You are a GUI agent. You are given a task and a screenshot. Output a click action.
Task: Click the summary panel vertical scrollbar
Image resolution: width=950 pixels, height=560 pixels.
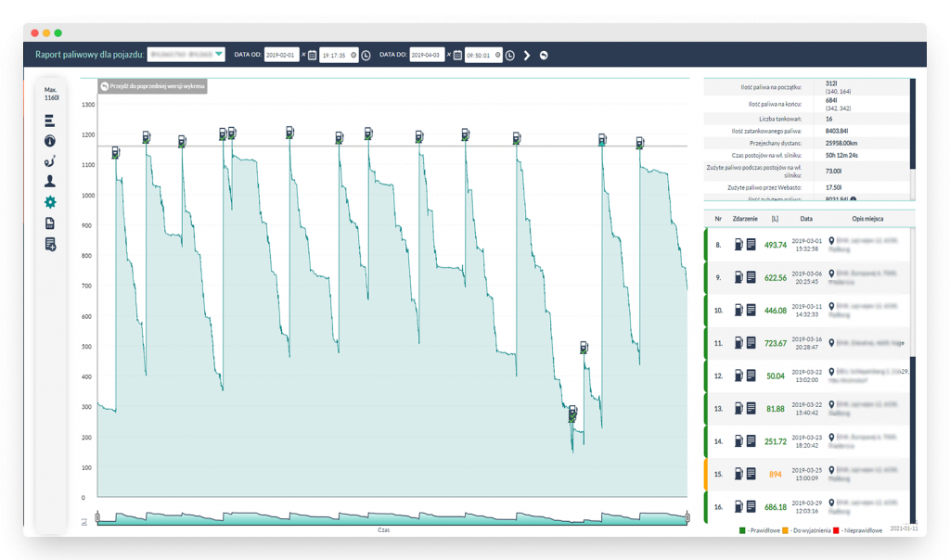click(x=913, y=123)
